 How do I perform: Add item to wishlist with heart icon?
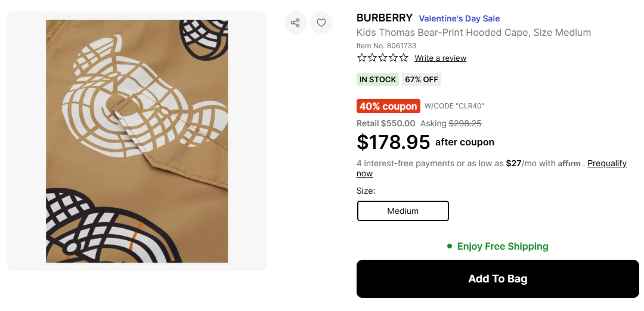pyautogui.click(x=321, y=23)
